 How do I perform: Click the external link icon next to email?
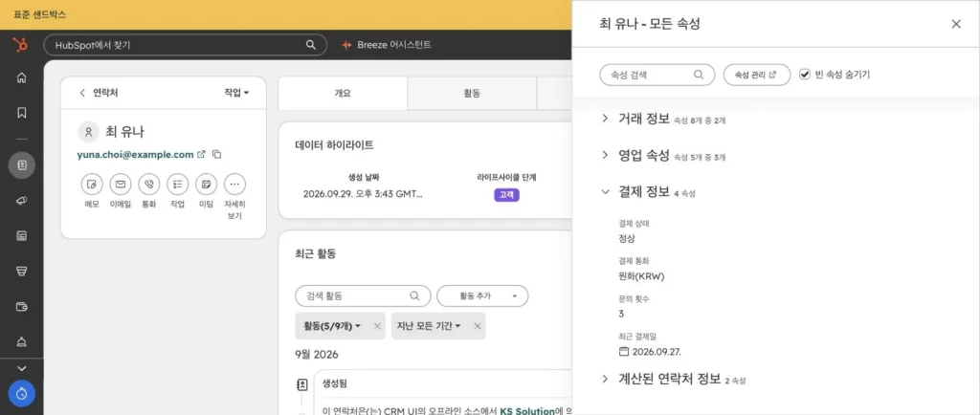(x=201, y=154)
